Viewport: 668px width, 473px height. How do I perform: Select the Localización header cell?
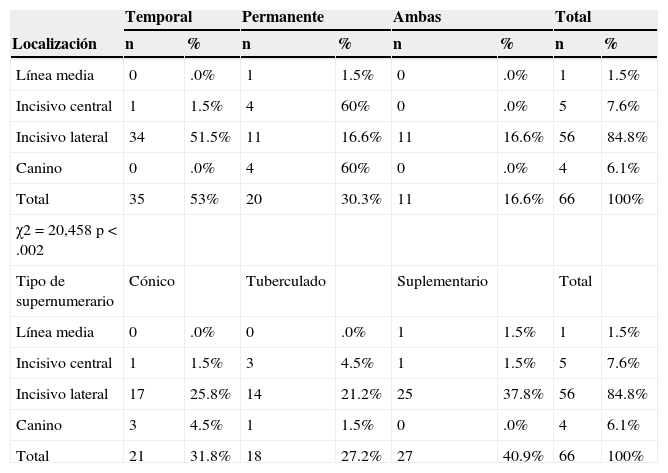tap(55, 44)
